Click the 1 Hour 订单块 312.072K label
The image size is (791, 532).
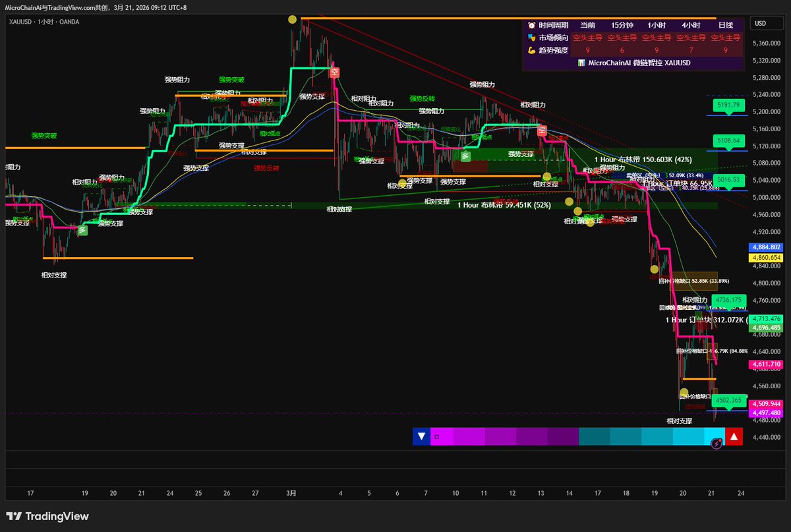click(x=706, y=320)
